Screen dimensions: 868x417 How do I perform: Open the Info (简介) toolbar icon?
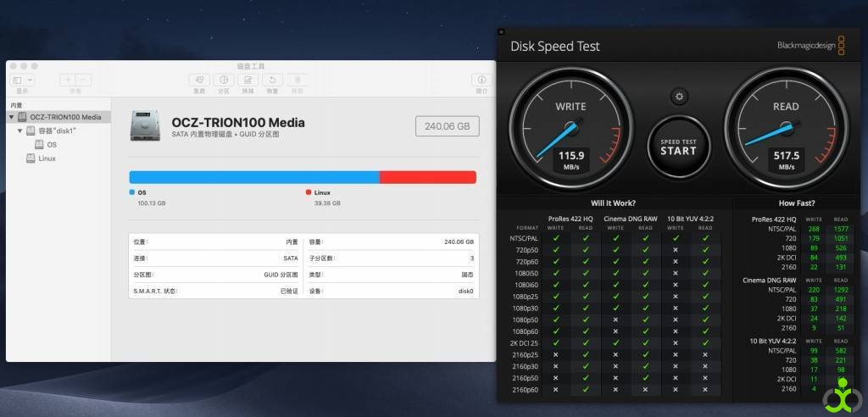tap(481, 80)
